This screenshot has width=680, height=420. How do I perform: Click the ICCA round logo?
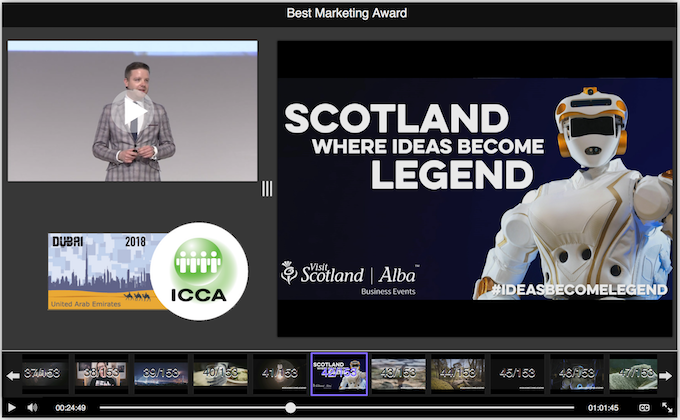(199, 272)
